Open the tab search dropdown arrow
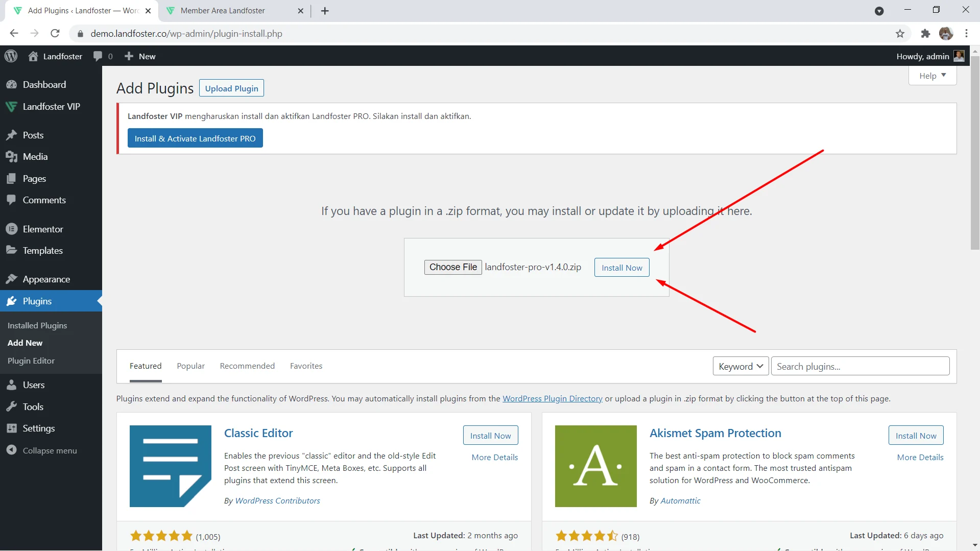Viewport: 980px width, 551px height. [879, 11]
